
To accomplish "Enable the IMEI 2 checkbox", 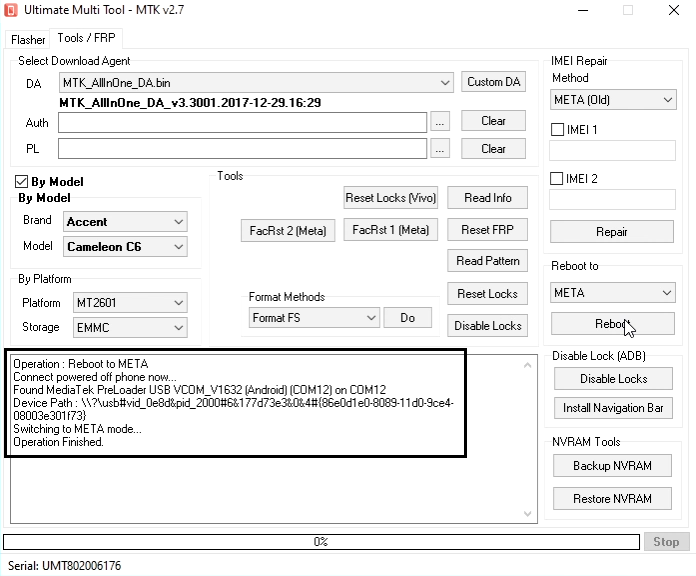I will tap(557, 178).
